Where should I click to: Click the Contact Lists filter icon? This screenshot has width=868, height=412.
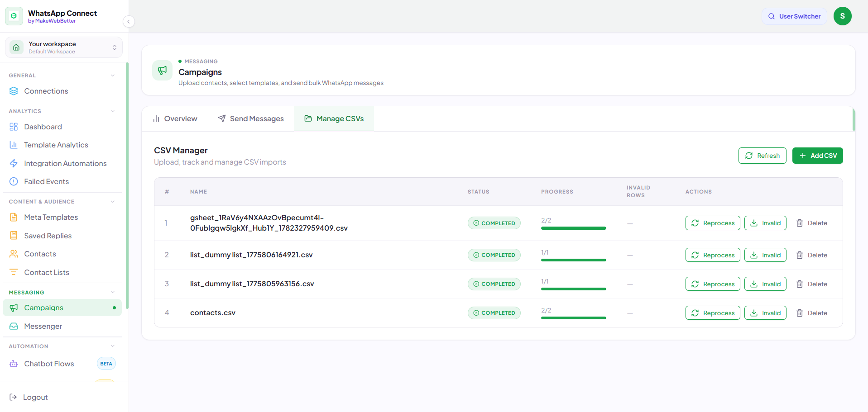pyautogui.click(x=14, y=272)
